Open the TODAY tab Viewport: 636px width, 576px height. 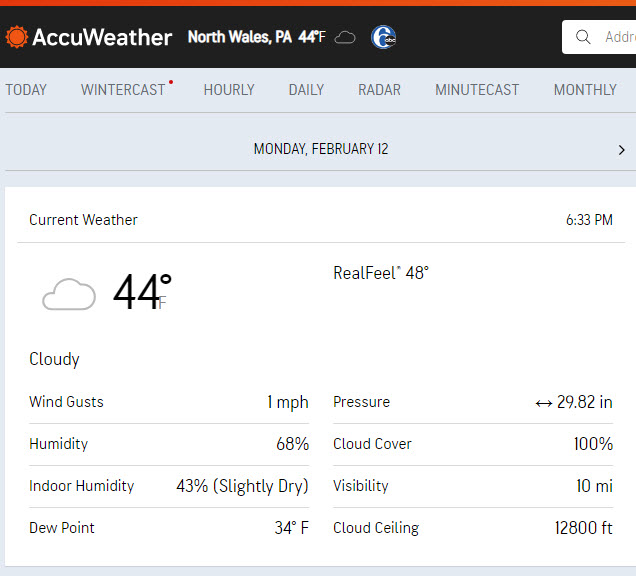click(26, 90)
